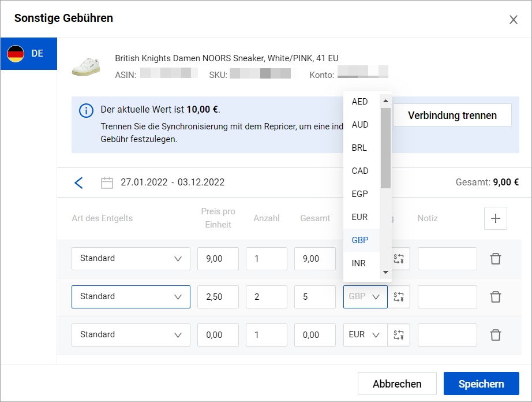
Task: Edit unit price field showing 0,00
Action: click(x=218, y=335)
